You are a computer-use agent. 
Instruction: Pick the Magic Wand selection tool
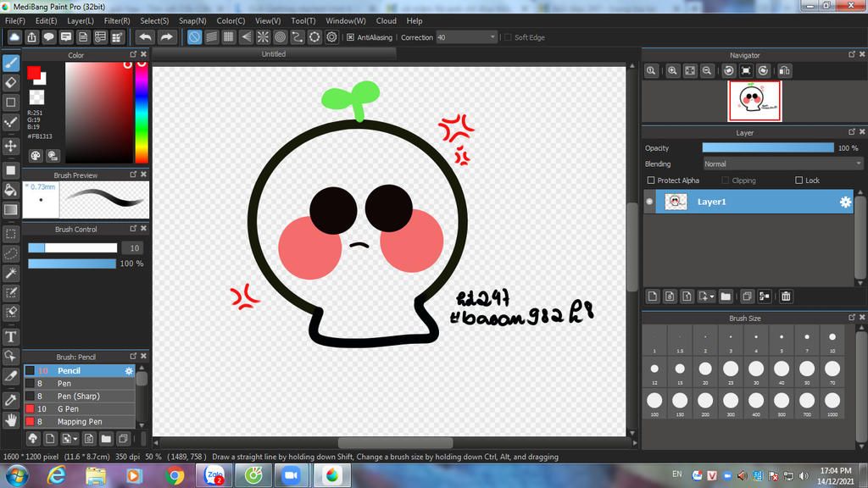click(x=11, y=273)
